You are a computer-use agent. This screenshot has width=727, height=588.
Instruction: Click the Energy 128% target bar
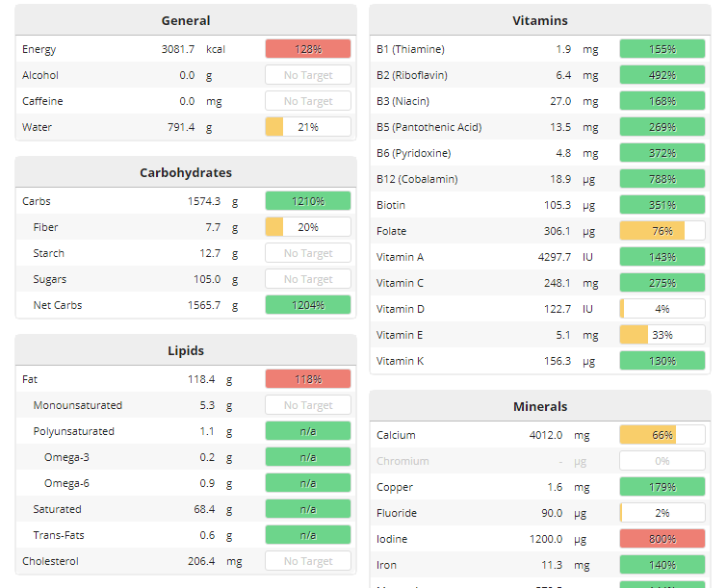tap(308, 49)
